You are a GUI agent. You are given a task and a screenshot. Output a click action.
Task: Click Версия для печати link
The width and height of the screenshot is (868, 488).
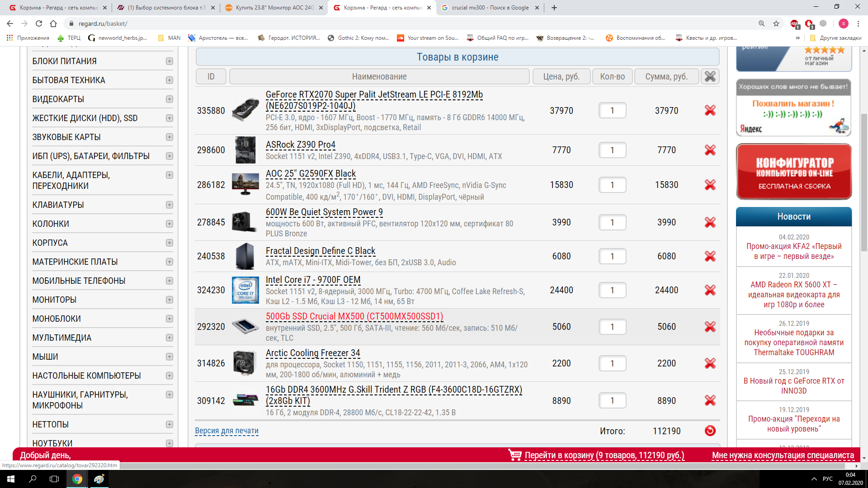point(226,431)
